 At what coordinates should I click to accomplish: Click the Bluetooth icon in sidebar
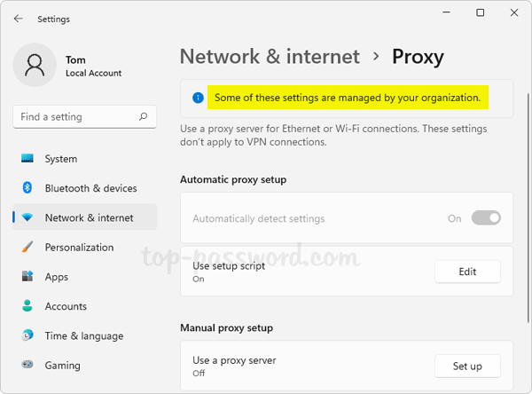[27, 188]
